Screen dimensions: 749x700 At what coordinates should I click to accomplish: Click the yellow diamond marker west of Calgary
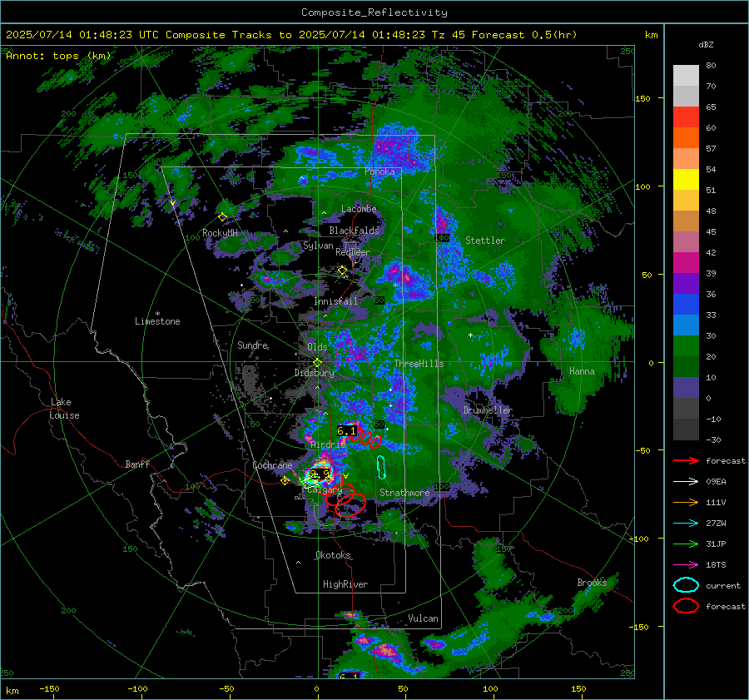point(285,480)
